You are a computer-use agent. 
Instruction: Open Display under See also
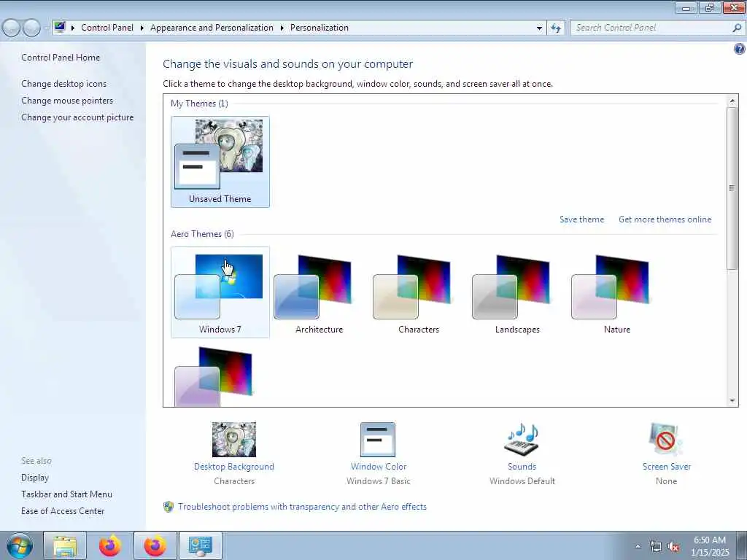pos(35,478)
